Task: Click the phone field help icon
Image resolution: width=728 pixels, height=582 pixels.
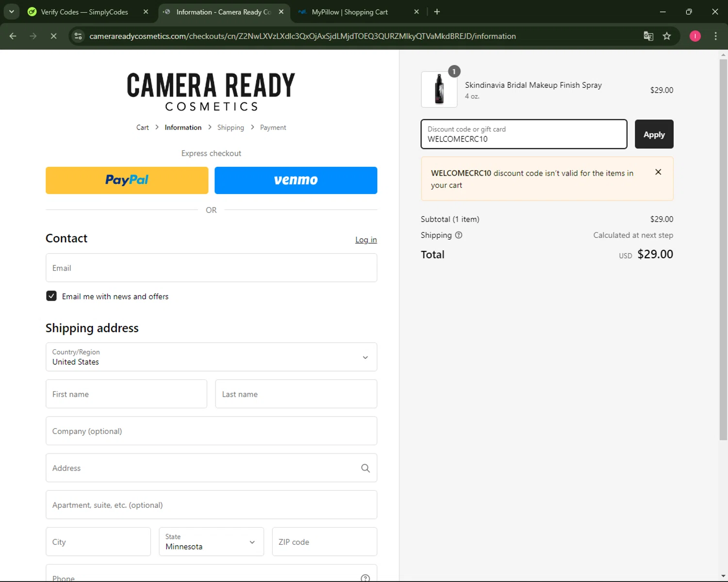Action: 365,578
